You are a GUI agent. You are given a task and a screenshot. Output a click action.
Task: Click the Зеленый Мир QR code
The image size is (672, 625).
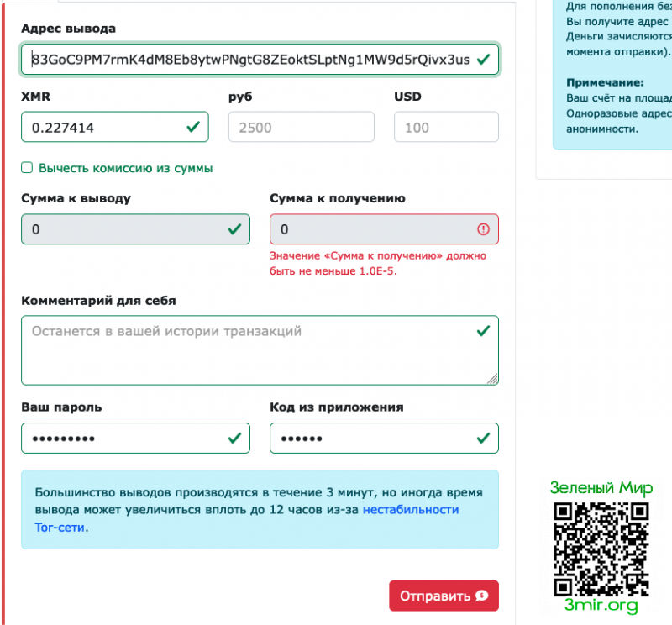pos(601,548)
